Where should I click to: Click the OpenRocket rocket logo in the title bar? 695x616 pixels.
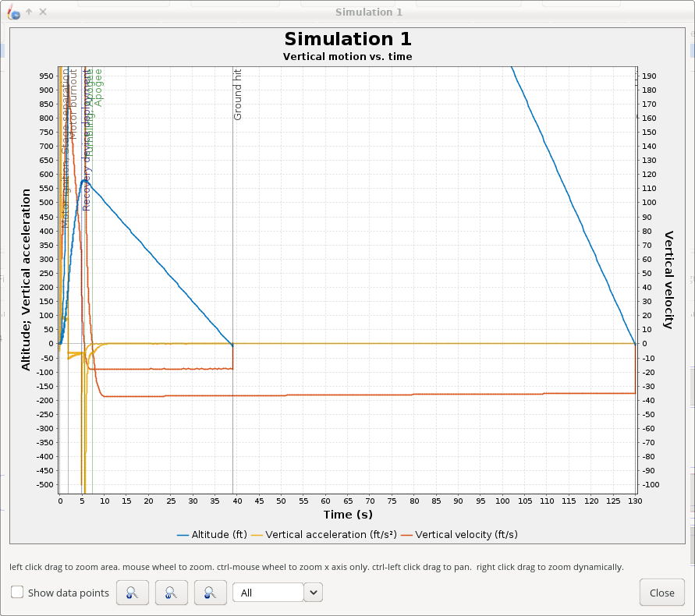pyautogui.click(x=12, y=12)
